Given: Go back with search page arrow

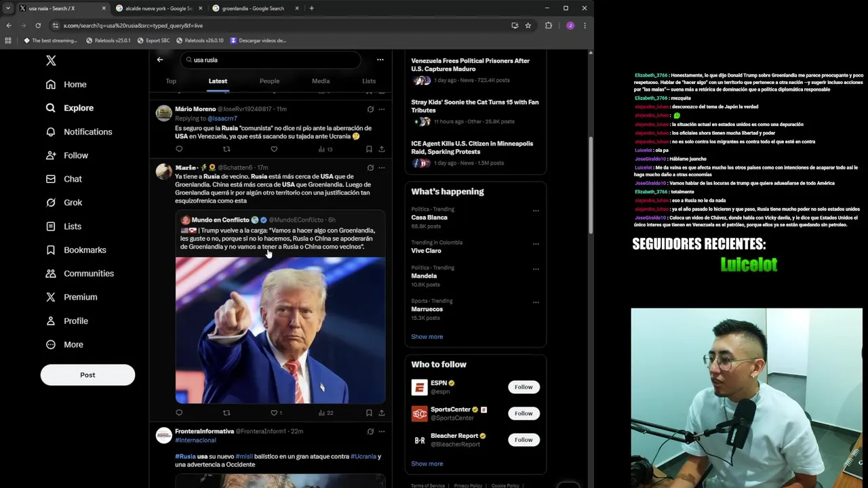Looking at the screenshot, I should coord(160,60).
